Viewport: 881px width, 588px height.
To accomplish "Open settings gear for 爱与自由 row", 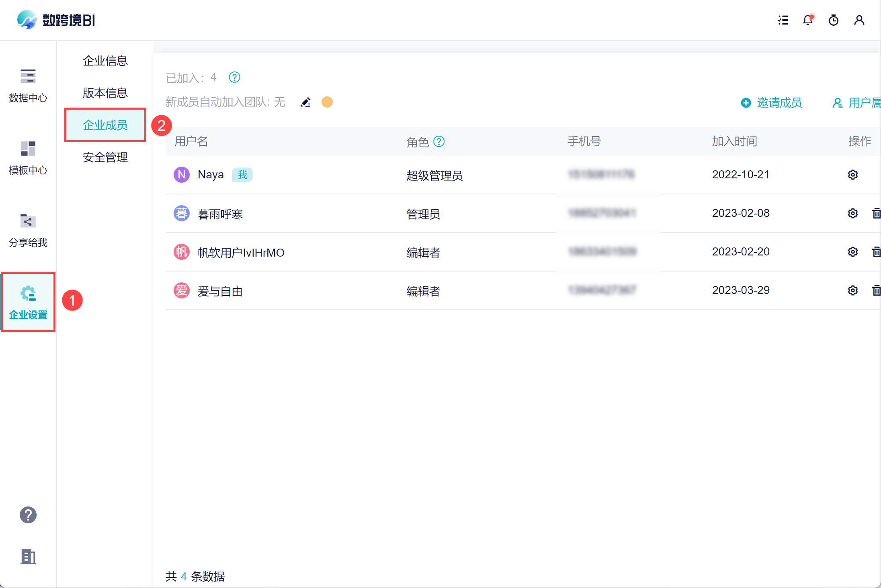I will (853, 290).
